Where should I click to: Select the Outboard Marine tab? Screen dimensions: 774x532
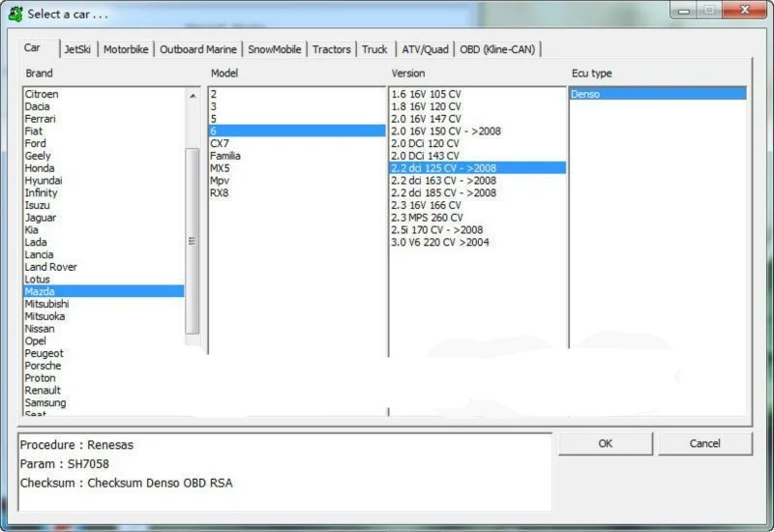click(x=198, y=49)
